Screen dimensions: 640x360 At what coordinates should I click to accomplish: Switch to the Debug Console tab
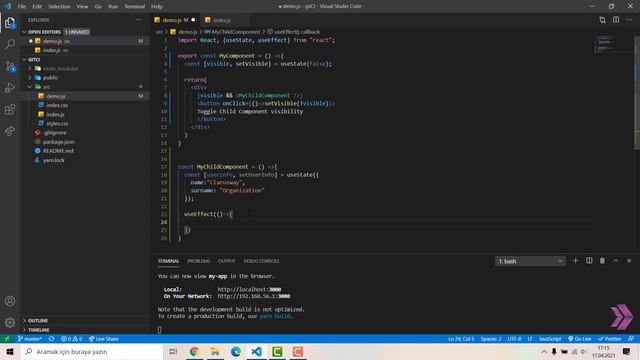click(x=261, y=261)
